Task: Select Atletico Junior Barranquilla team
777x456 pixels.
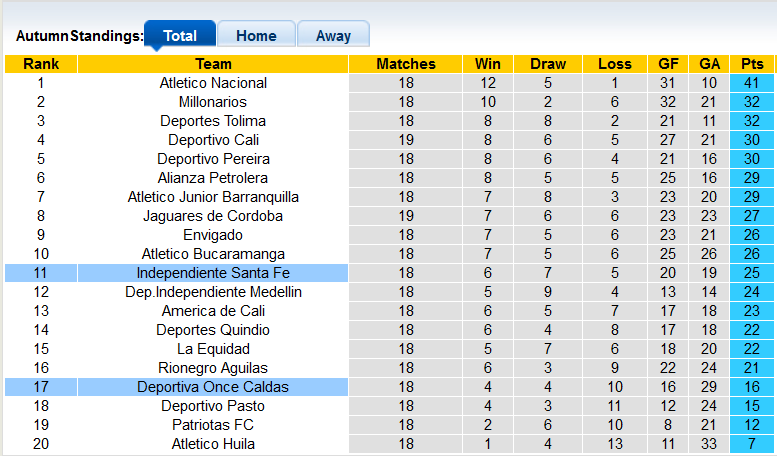Action: 213,197
